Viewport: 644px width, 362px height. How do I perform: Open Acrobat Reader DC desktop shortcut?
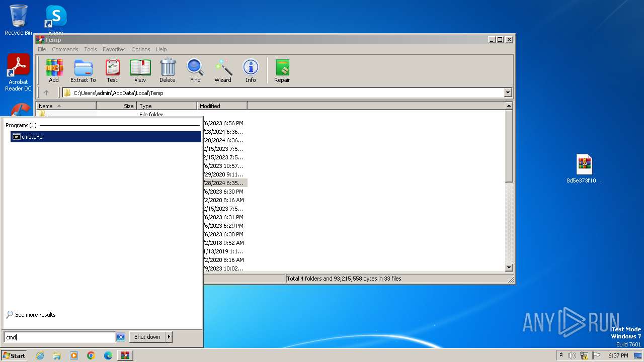coord(18,73)
